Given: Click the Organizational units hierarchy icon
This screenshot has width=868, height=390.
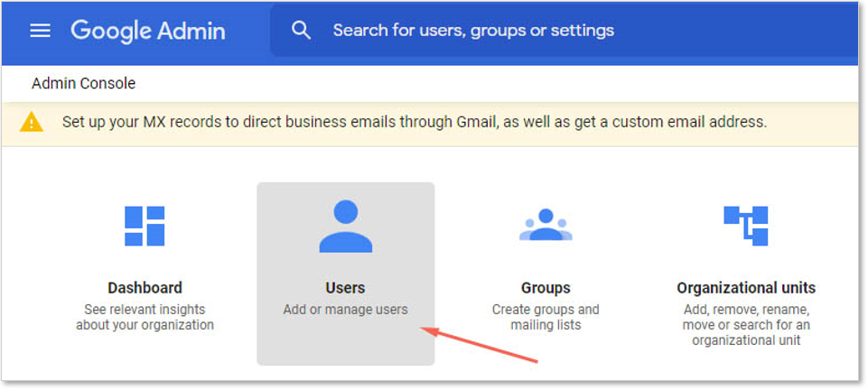Looking at the screenshot, I should tap(746, 226).
